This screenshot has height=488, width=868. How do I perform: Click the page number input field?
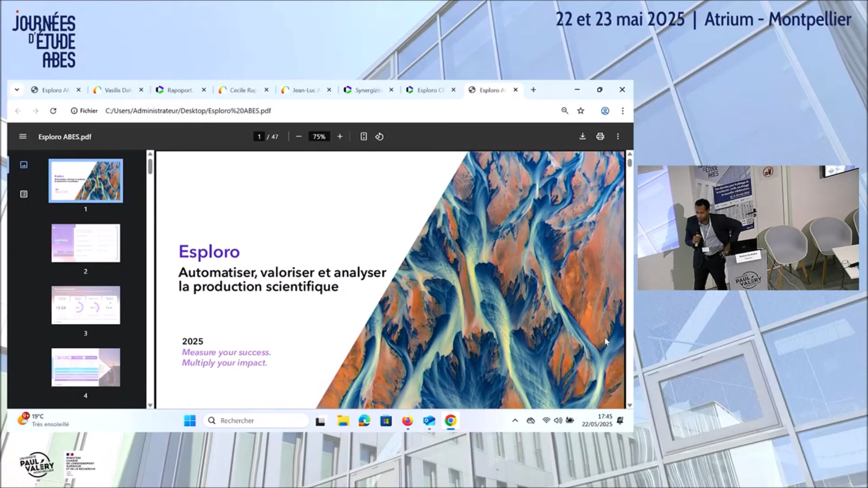pos(259,136)
